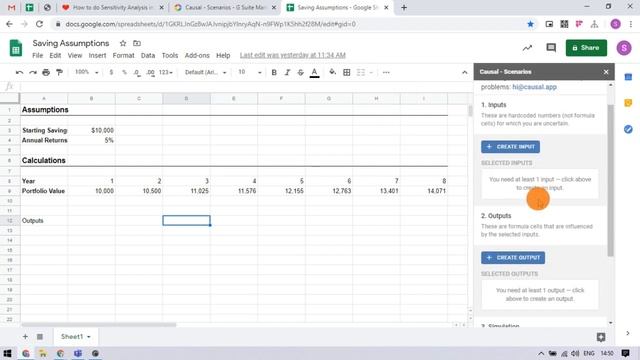Toggle bold formatting
The height and width of the screenshot is (360, 640).
click(x=274, y=72)
